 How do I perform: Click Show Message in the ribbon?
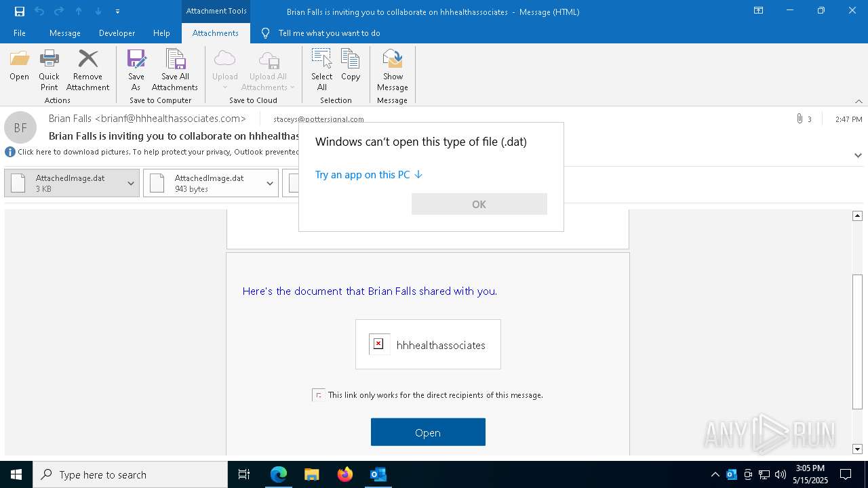pos(393,70)
